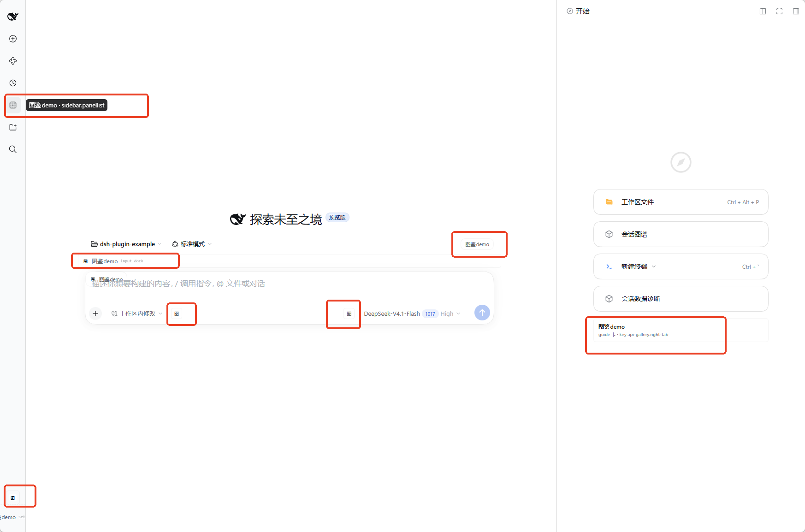This screenshot has height=532, width=805.
Task: Enter fullscreen with the expand icon
Action: point(779,11)
